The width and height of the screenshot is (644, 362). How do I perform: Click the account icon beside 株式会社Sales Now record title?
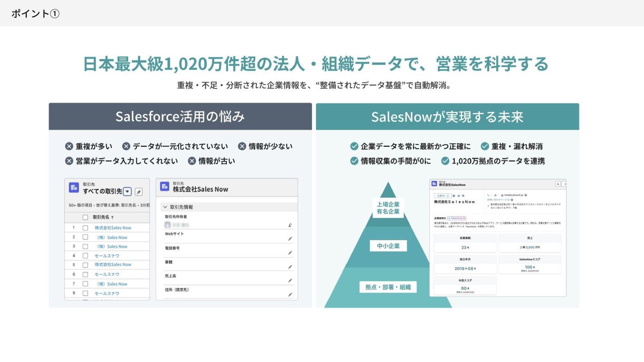click(x=165, y=186)
